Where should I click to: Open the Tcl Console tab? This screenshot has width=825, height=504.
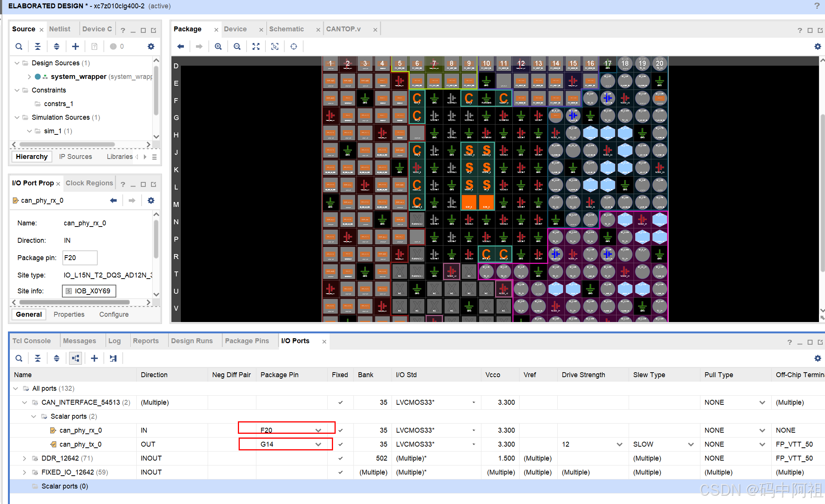(32, 341)
